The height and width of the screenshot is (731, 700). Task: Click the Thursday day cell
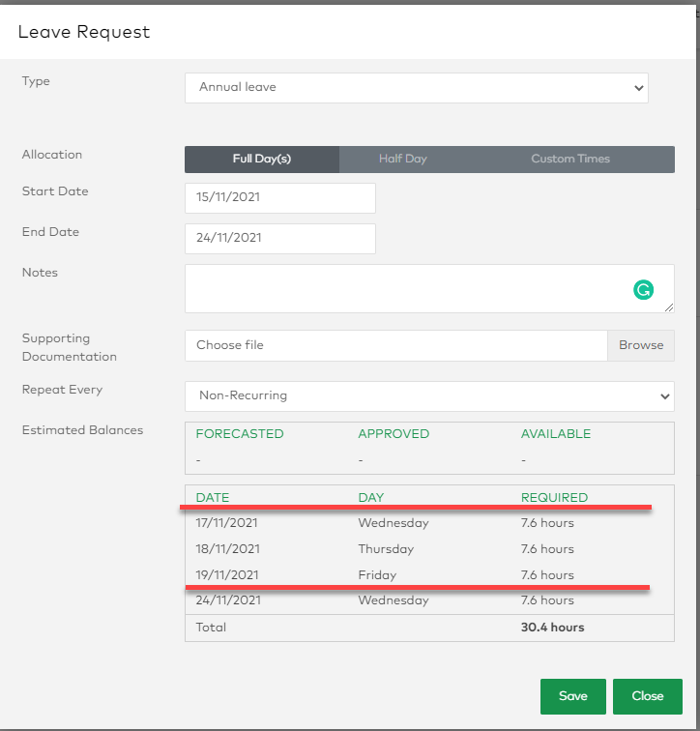point(386,549)
